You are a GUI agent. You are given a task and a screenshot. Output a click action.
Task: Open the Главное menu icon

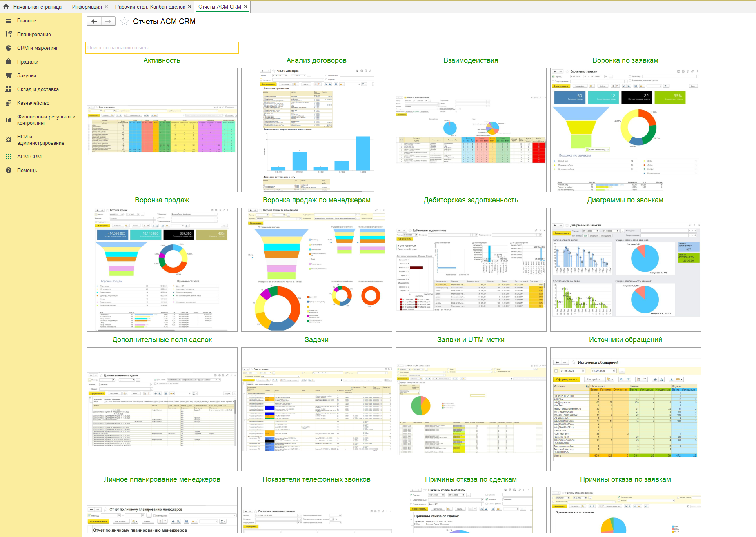9,20
